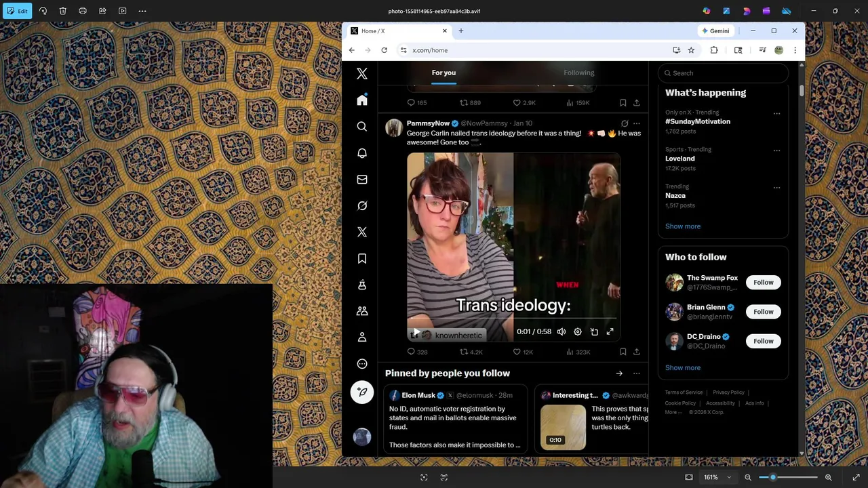The image size is (868, 488).
Task: Open Privacy Policy footer link
Action: coord(728,392)
